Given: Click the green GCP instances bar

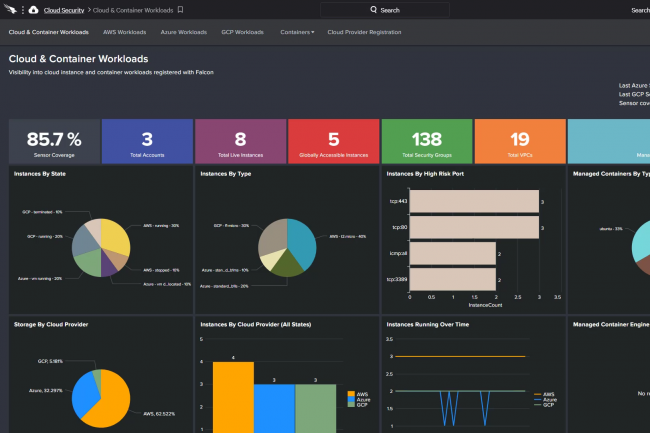Looking at the screenshot, I should (315, 408).
